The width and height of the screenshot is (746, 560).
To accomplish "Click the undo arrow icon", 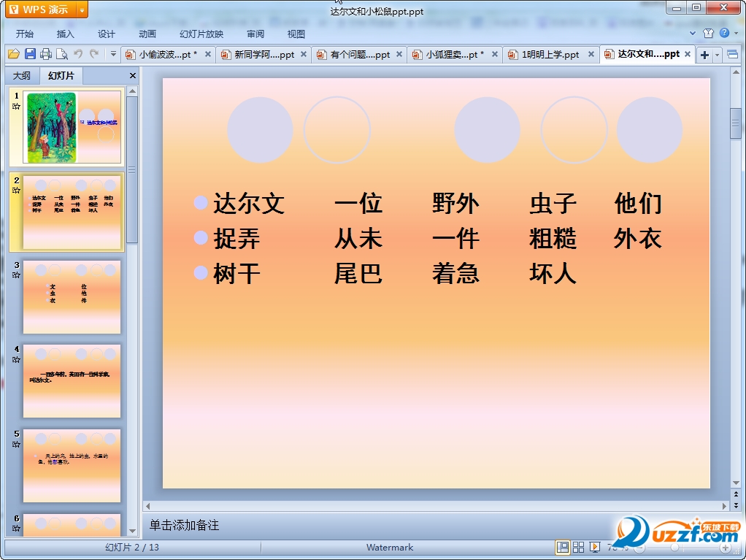I will tap(78, 54).
